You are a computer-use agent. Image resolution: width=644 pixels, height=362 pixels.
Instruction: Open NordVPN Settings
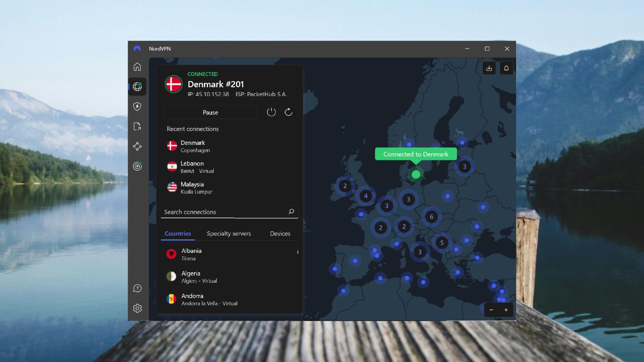tap(137, 308)
